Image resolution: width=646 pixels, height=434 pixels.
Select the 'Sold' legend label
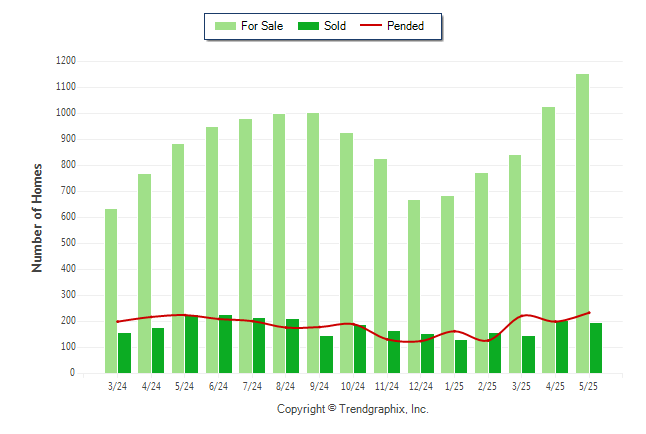(335, 26)
